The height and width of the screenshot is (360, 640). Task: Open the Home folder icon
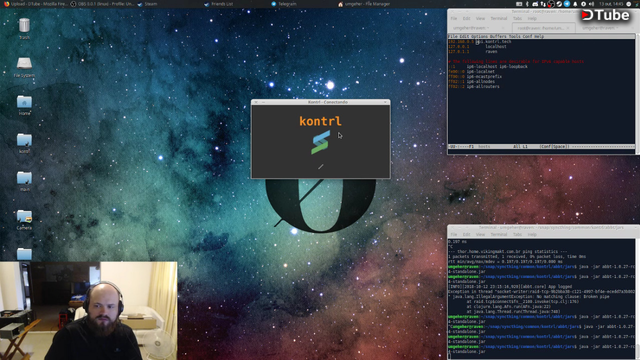24,104
